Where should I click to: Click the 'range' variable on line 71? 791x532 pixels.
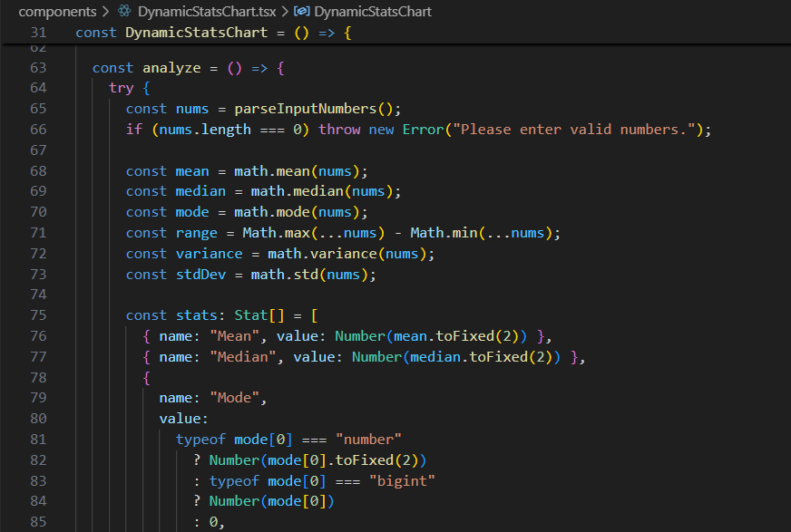pos(196,233)
